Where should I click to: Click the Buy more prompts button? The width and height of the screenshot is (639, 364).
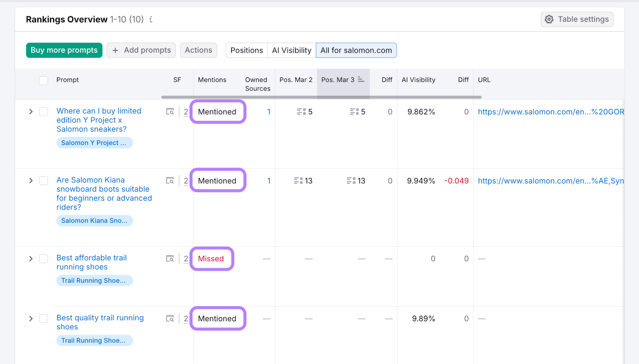pyautogui.click(x=64, y=50)
